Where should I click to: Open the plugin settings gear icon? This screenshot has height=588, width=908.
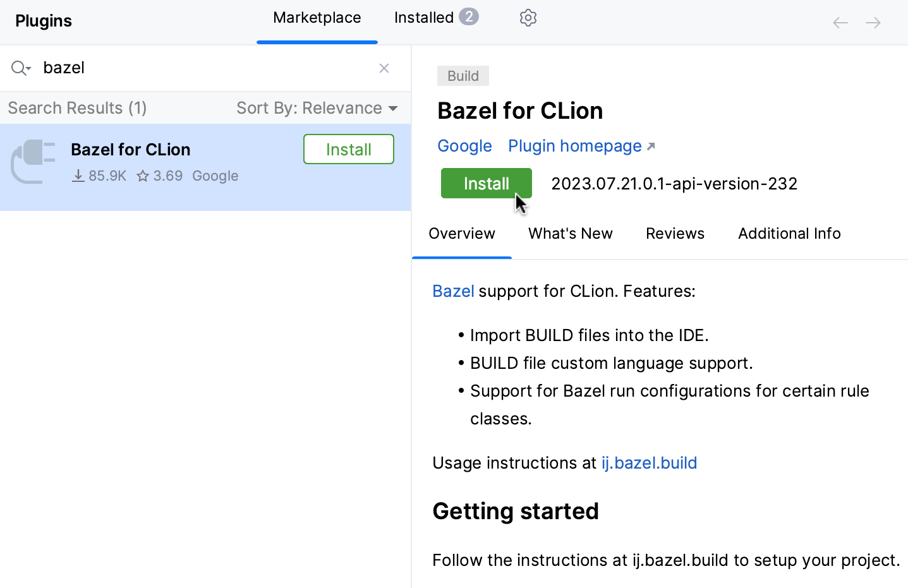(528, 18)
